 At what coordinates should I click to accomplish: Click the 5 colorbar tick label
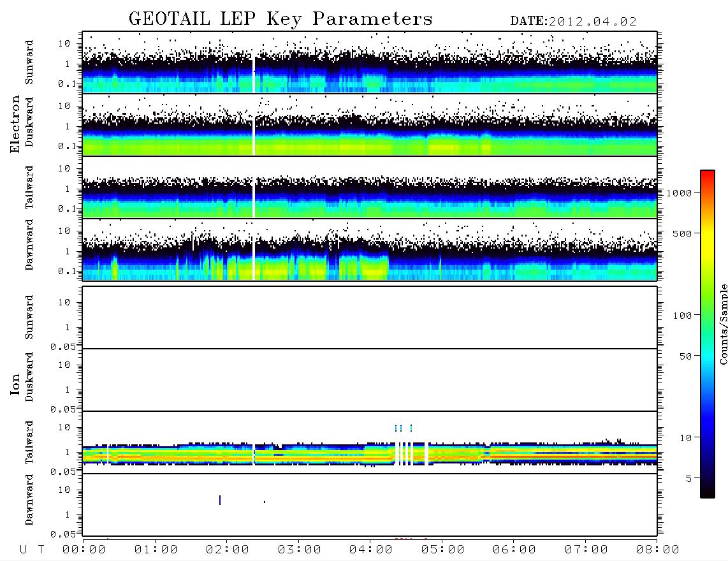click(x=689, y=479)
